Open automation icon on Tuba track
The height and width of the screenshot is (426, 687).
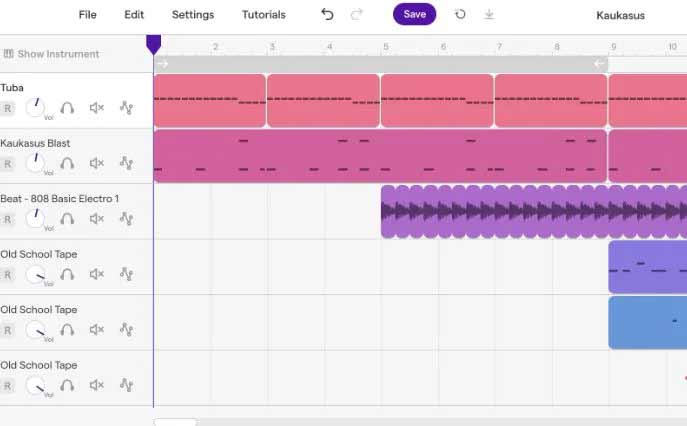pos(126,108)
